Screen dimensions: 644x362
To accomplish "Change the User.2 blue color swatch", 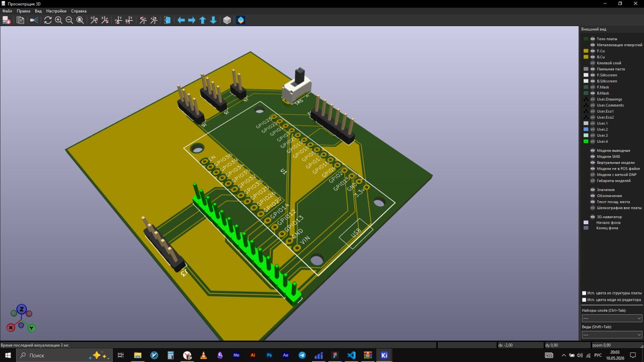I will point(586,129).
